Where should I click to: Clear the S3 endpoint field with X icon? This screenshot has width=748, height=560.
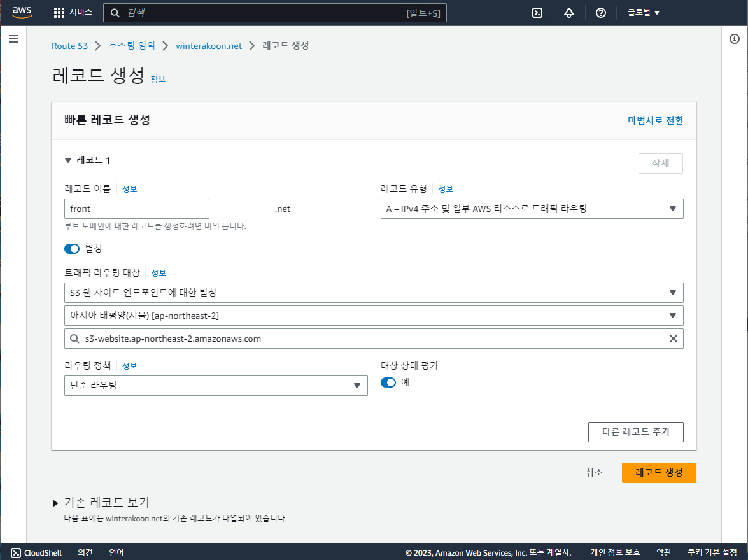[x=673, y=339]
